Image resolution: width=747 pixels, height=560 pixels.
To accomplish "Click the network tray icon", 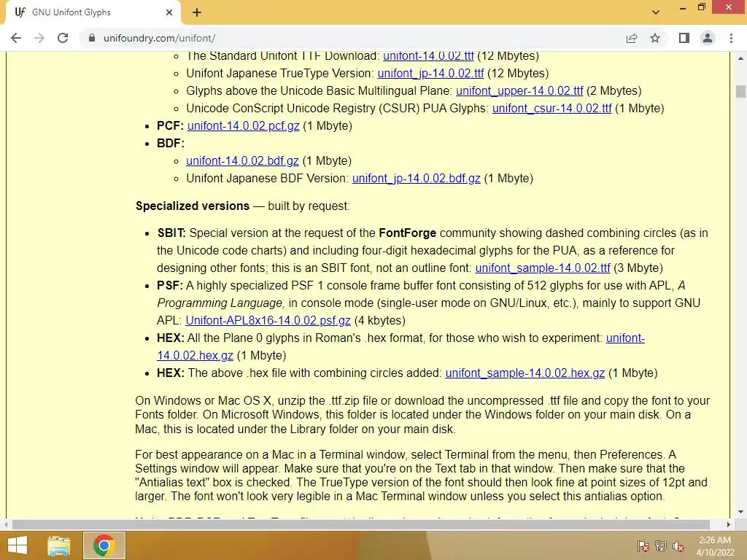I will 661,546.
